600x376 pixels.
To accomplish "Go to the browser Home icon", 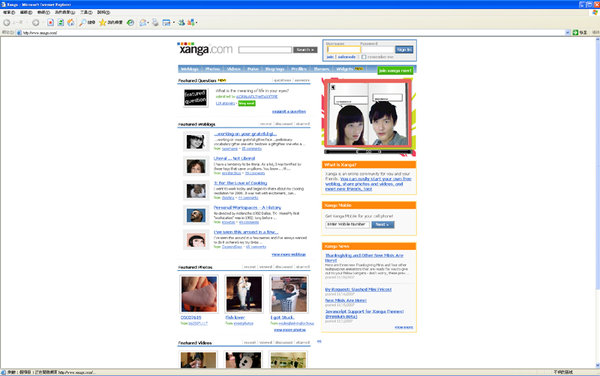I will [71, 23].
